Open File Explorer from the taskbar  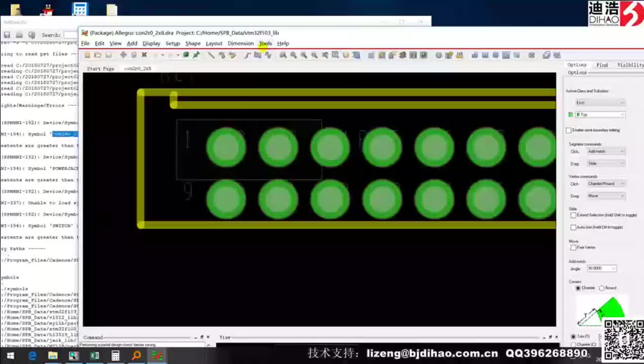(53, 356)
